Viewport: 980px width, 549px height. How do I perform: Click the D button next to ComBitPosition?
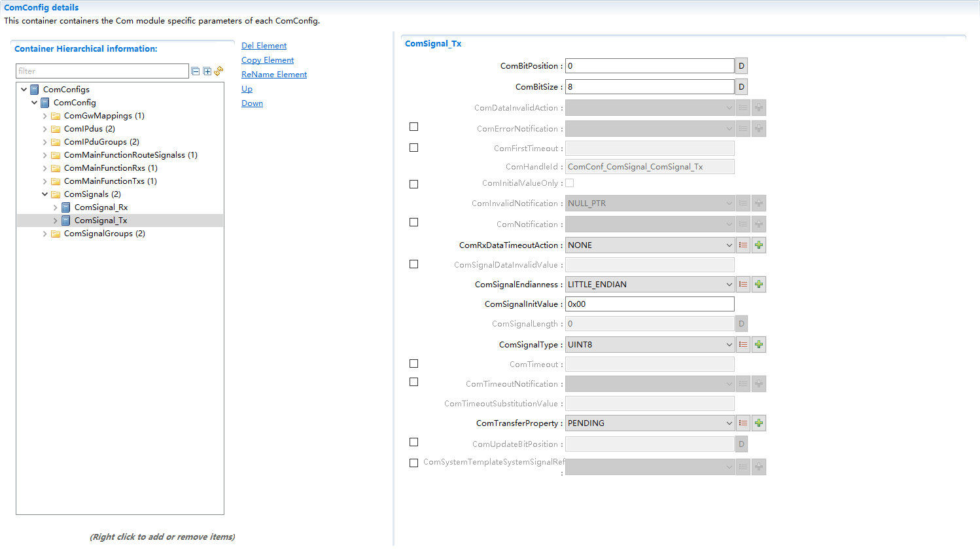point(741,66)
